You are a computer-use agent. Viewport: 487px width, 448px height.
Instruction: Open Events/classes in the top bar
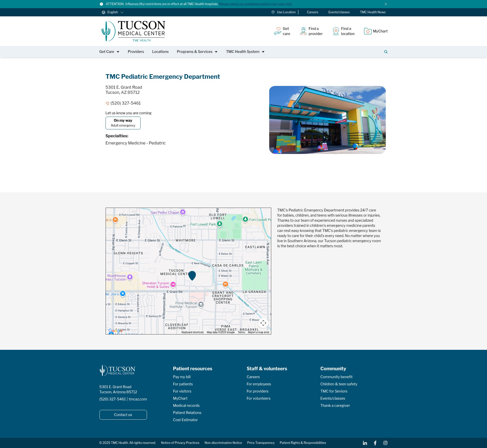pos(339,12)
